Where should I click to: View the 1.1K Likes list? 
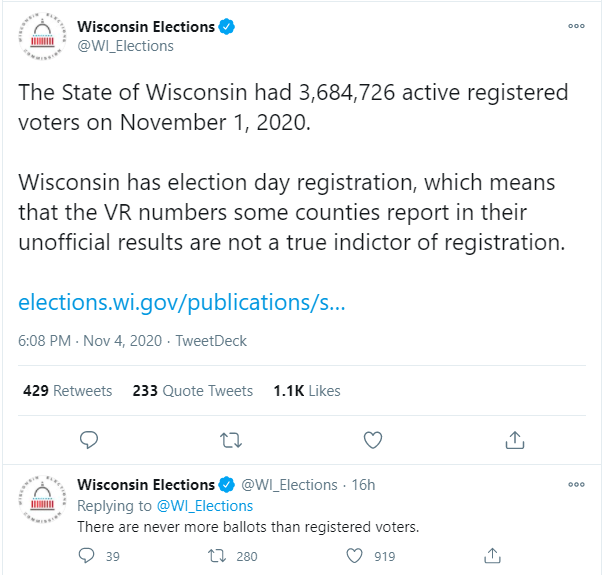[x=307, y=391]
